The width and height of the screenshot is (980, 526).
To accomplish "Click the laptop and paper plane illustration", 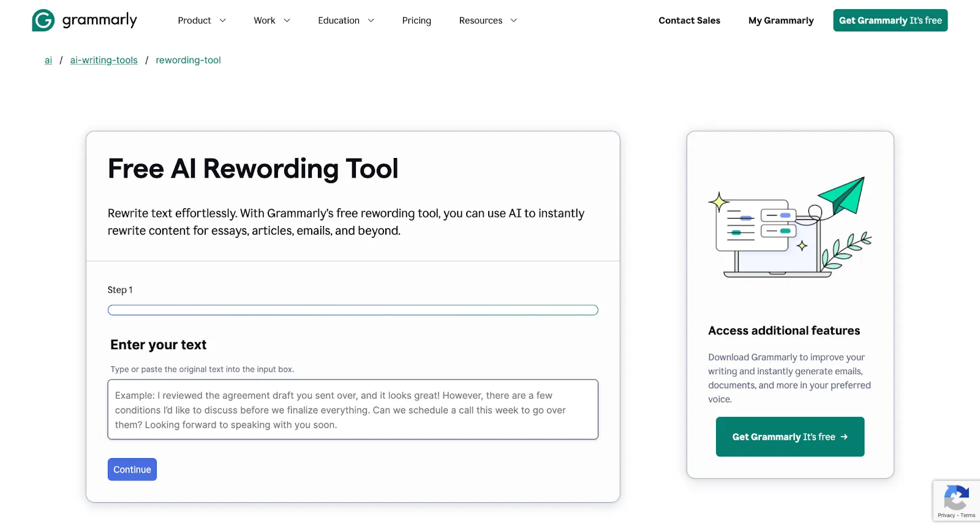I will [790, 227].
